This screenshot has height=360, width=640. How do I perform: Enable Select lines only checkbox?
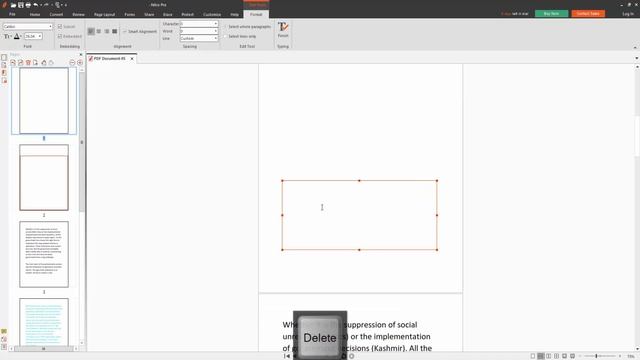pyautogui.click(x=225, y=36)
